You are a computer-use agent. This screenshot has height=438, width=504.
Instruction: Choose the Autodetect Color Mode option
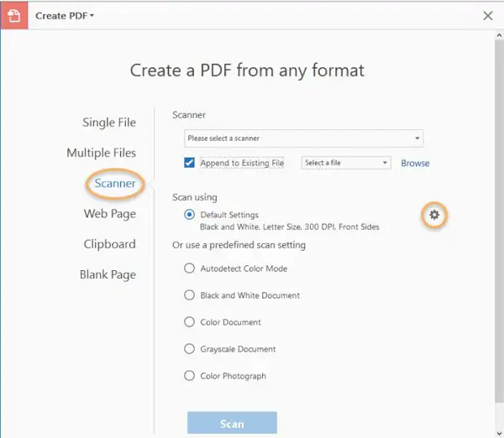pyautogui.click(x=189, y=269)
